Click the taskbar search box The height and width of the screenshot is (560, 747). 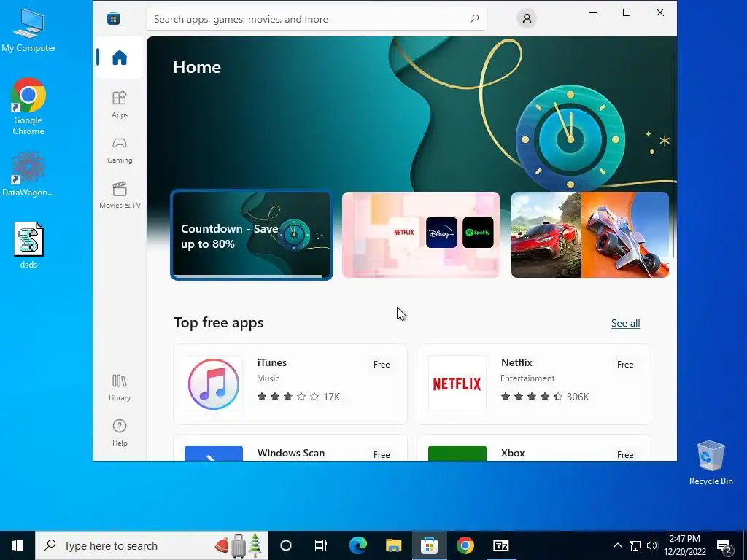[x=152, y=545]
